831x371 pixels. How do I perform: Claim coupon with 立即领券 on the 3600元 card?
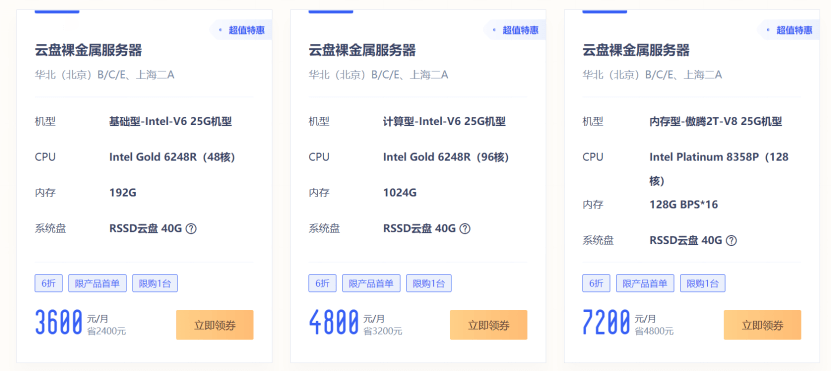215,325
